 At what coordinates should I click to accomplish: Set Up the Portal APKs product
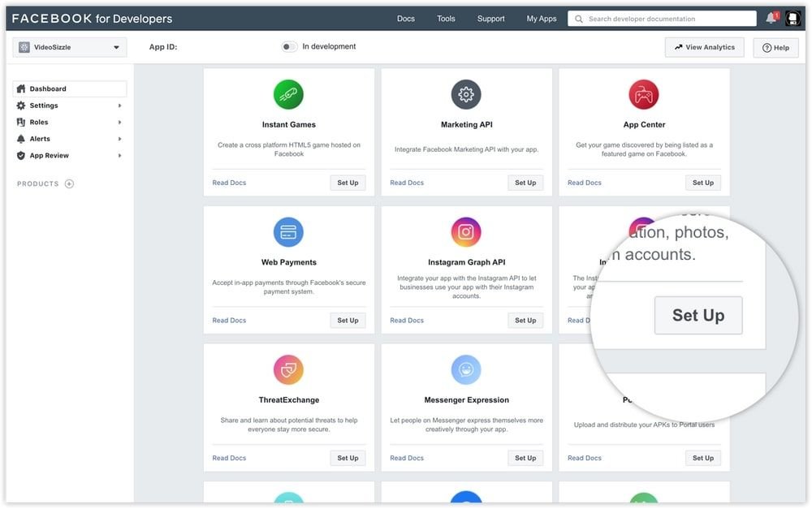[702, 458]
